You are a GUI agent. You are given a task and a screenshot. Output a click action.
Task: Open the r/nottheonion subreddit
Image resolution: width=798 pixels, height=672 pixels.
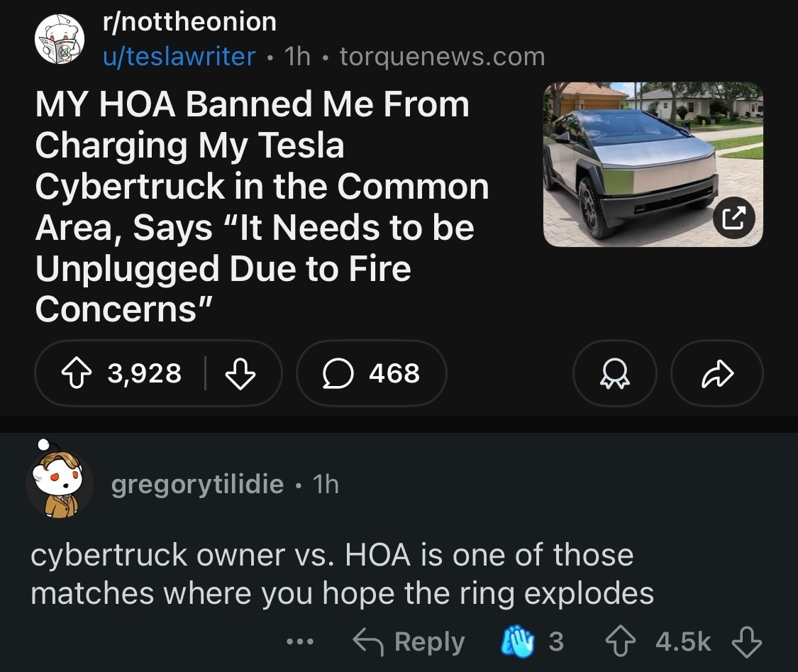click(x=190, y=22)
